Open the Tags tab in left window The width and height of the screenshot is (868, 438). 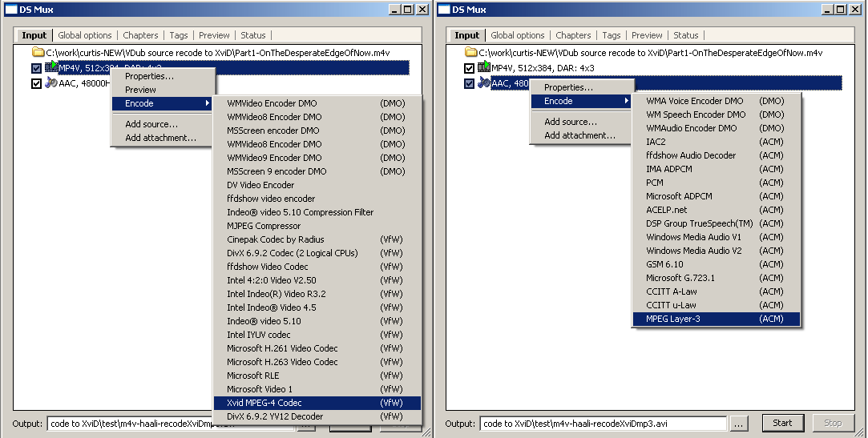(x=179, y=35)
